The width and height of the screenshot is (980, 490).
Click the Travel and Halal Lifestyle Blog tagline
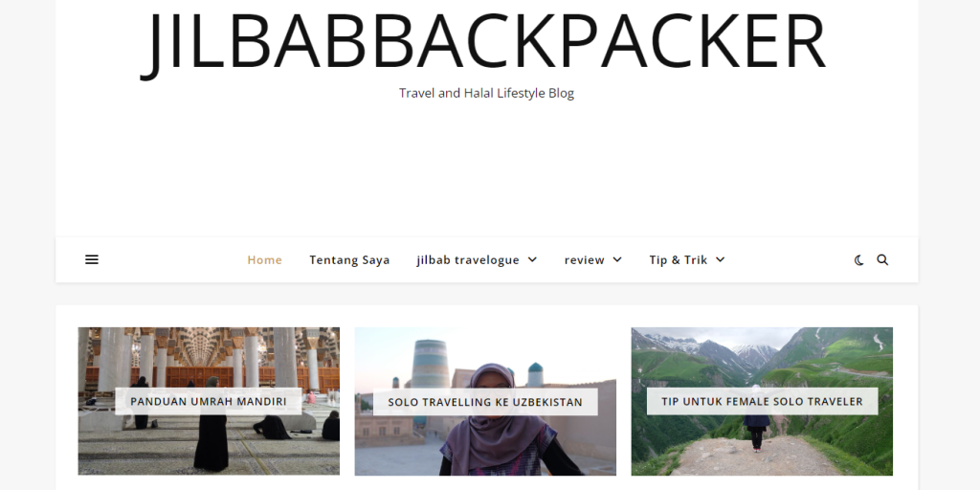[x=486, y=93]
